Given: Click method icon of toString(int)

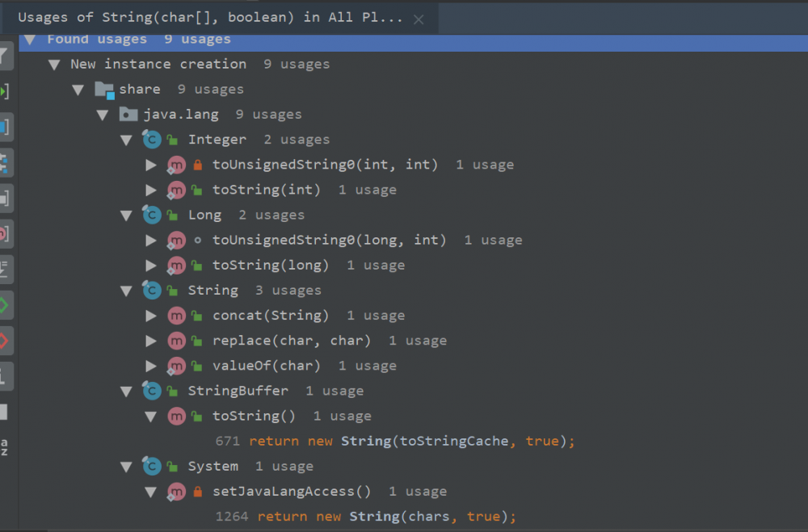Looking at the screenshot, I should click(176, 190).
